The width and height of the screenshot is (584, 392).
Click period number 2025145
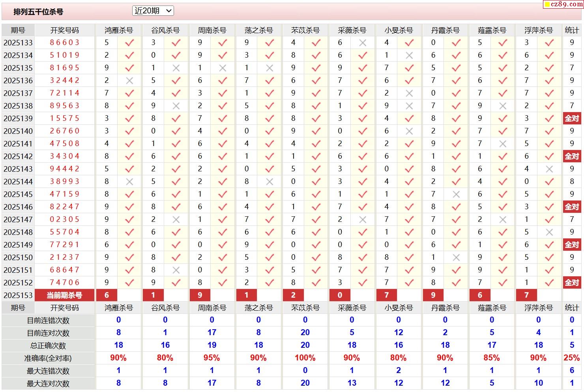[x=18, y=194]
